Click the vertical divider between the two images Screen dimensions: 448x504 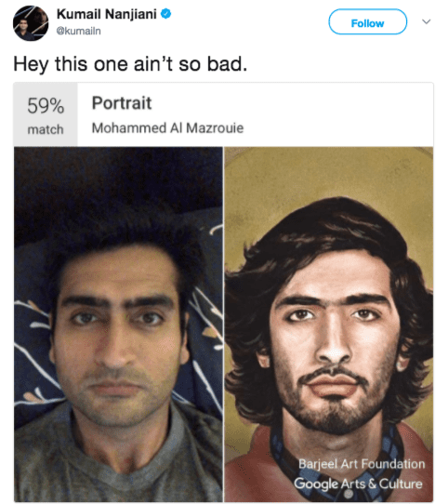(223, 324)
